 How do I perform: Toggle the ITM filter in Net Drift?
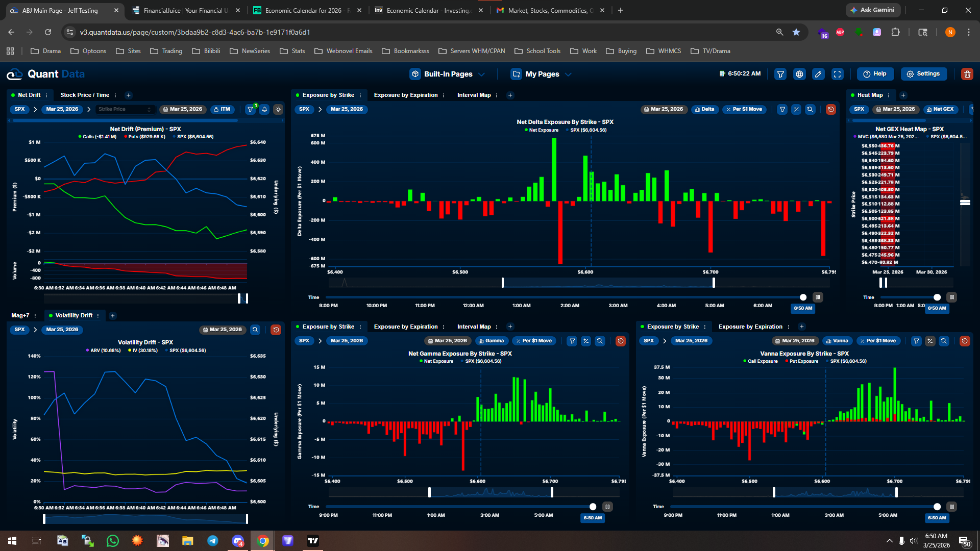click(x=222, y=109)
